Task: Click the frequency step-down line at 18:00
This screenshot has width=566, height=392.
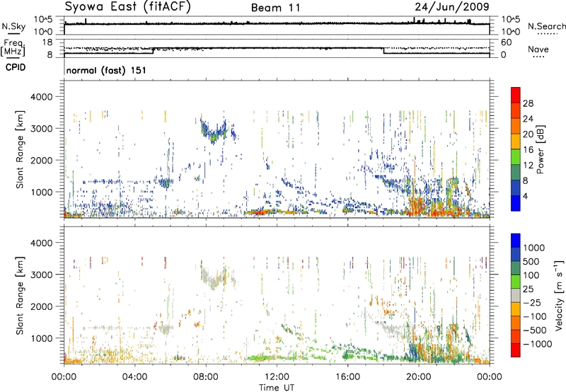Action: pyautogui.click(x=383, y=51)
